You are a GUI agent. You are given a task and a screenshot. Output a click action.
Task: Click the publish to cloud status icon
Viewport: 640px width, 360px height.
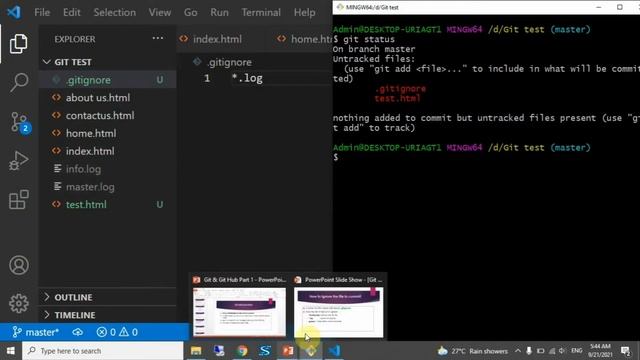78,332
